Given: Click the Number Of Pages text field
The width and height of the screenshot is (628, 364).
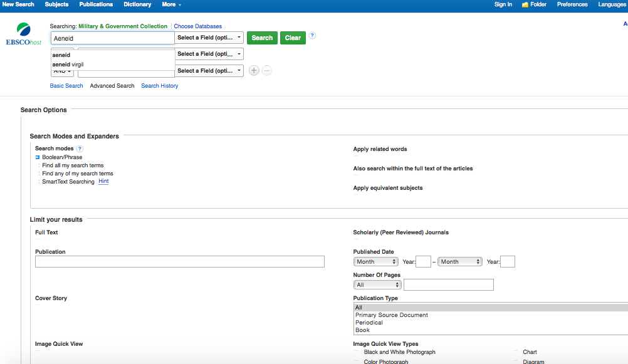Looking at the screenshot, I should pos(449,284).
